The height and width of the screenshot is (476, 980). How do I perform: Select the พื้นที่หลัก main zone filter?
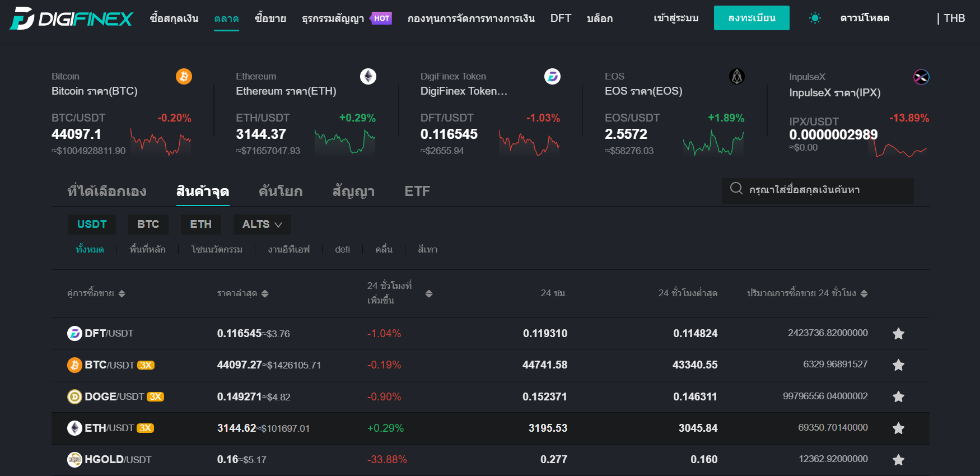[x=147, y=249]
